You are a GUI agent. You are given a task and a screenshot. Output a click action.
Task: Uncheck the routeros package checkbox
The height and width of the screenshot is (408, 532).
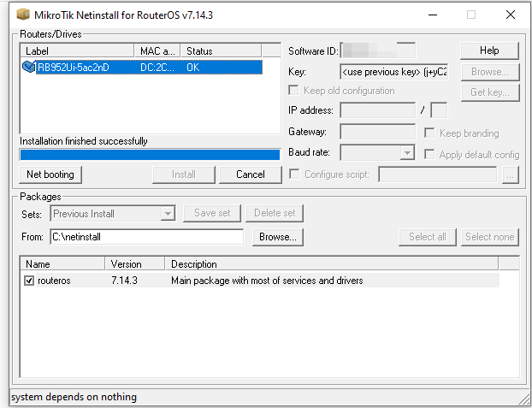[x=29, y=281]
